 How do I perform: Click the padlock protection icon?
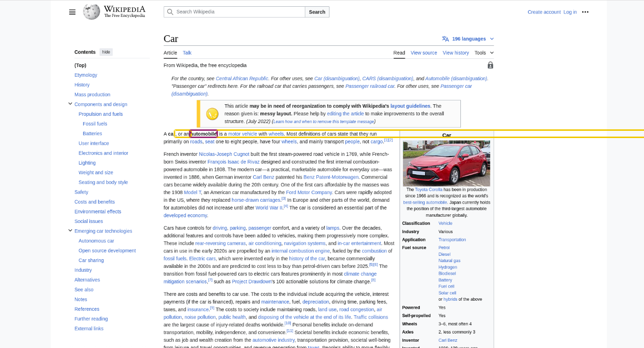(490, 65)
